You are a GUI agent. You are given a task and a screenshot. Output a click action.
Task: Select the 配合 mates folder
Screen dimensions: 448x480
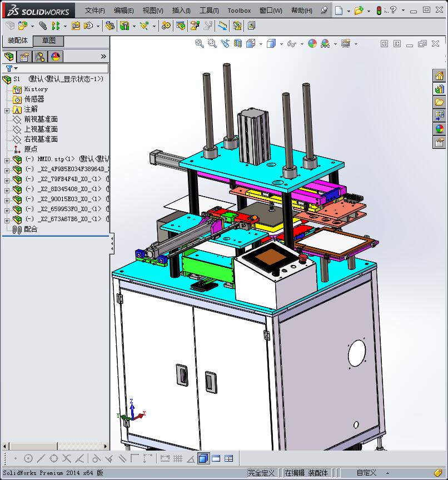pos(31,229)
